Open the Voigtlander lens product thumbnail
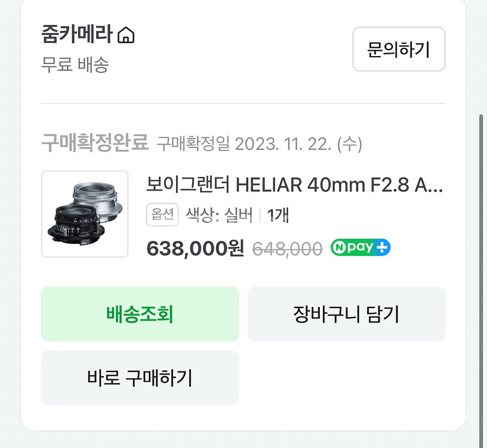This screenshot has height=448, width=487. pyautogui.click(x=85, y=214)
